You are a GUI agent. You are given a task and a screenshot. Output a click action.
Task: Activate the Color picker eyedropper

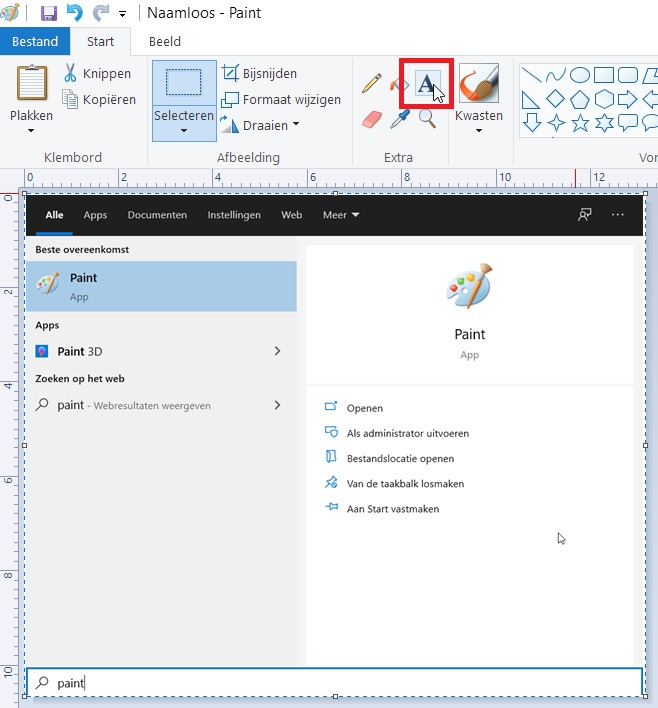[x=400, y=120]
